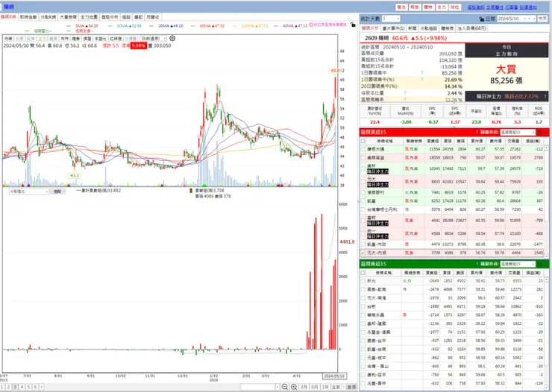Open the 個股資訊 link
Viewport: 552px width, 392px height.
pos(476,7)
